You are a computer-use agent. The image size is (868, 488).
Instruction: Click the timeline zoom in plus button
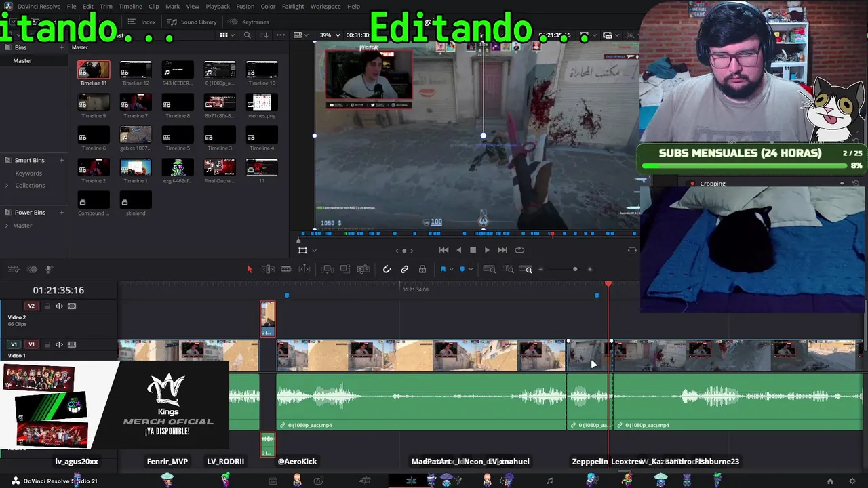pos(590,270)
